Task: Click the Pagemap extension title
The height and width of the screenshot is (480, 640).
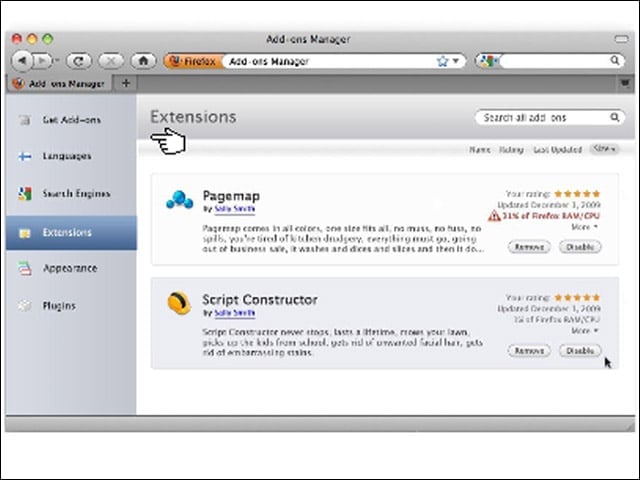Action: (231, 196)
